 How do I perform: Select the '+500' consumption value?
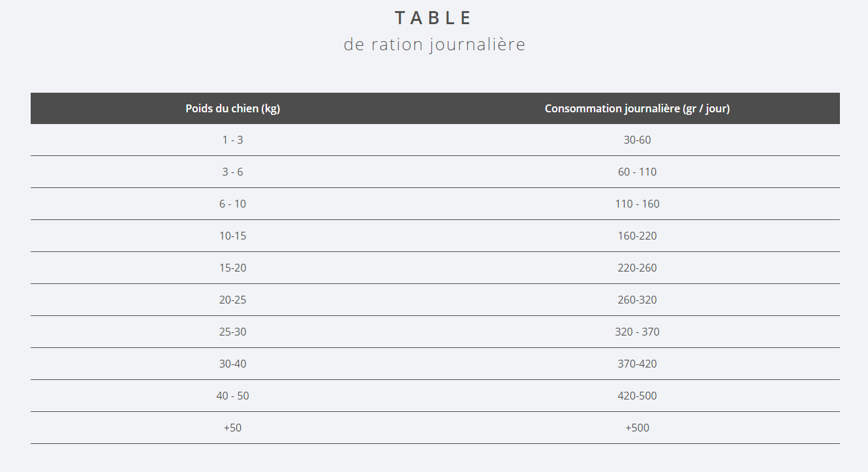[x=638, y=428]
